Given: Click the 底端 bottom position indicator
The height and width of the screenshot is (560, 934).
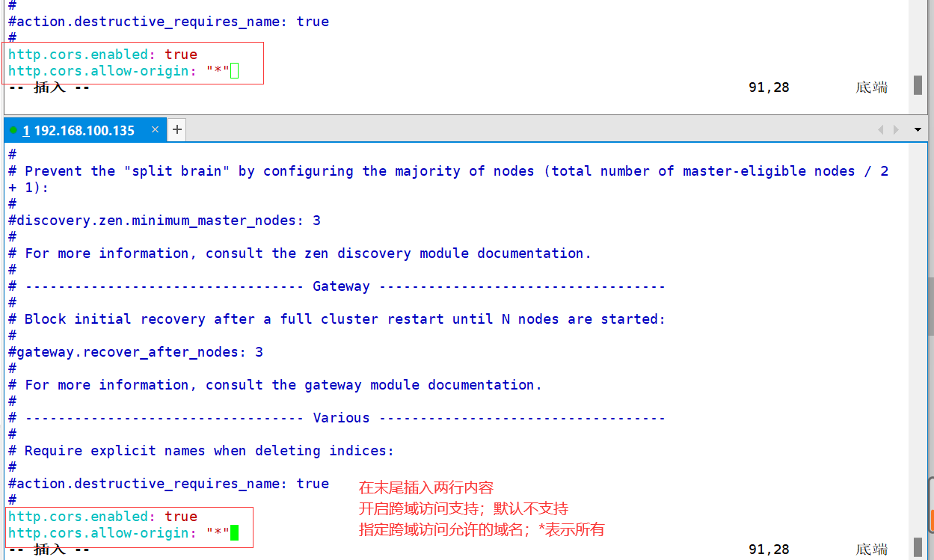Looking at the screenshot, I should pos(870,548).
